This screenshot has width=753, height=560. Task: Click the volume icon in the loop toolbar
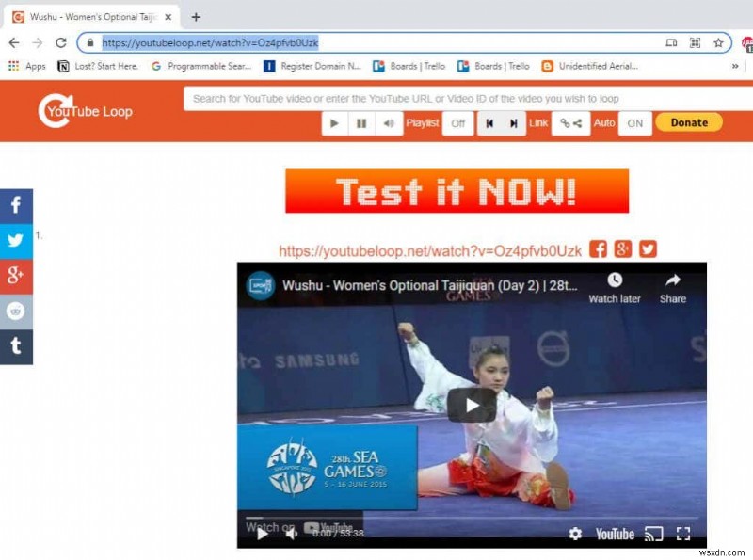[x=388, y=122]
